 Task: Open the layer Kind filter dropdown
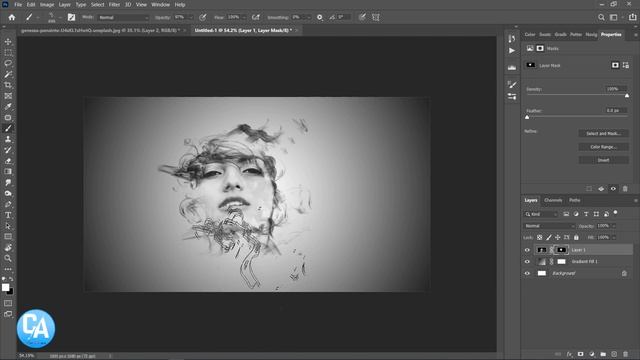pyautogui.click(x=541, y=214)
